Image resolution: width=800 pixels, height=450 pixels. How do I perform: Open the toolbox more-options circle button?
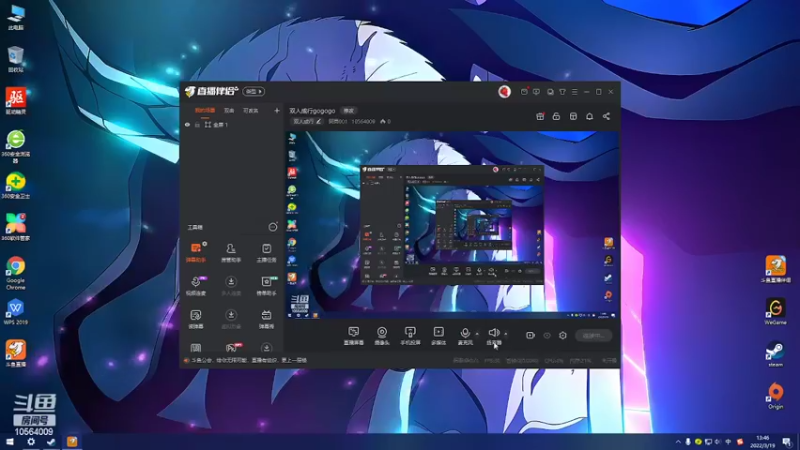tap(273, 227)
